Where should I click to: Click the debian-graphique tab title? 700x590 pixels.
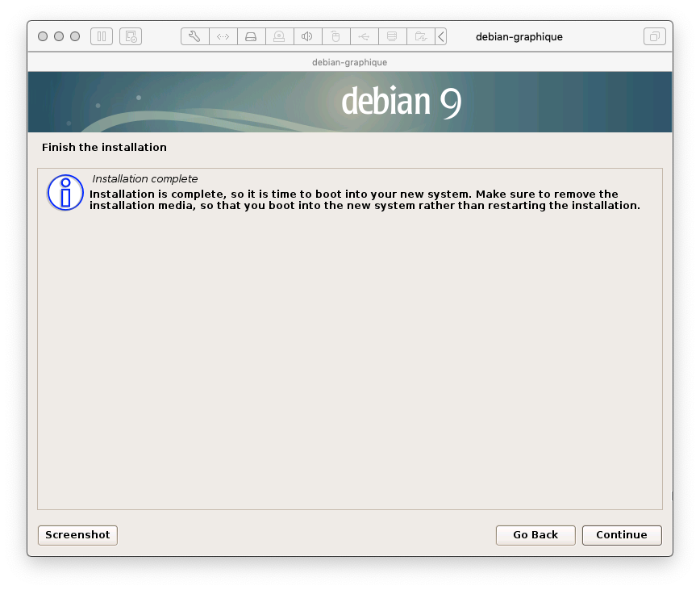point(349,62)
